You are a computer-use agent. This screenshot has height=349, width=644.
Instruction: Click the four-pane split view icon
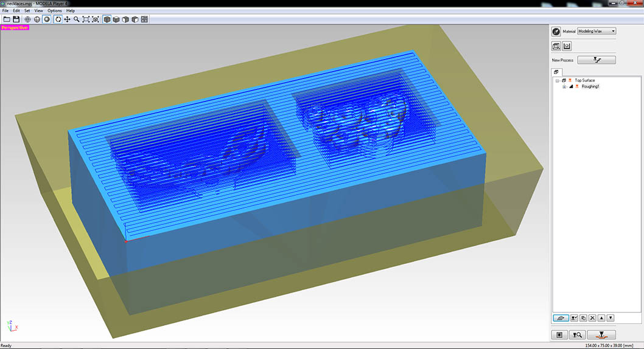145,19
